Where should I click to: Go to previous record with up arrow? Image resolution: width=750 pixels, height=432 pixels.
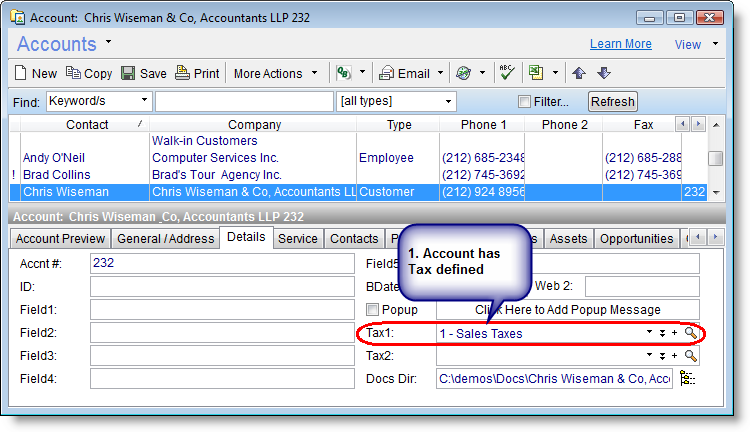(x=579, y=73)
